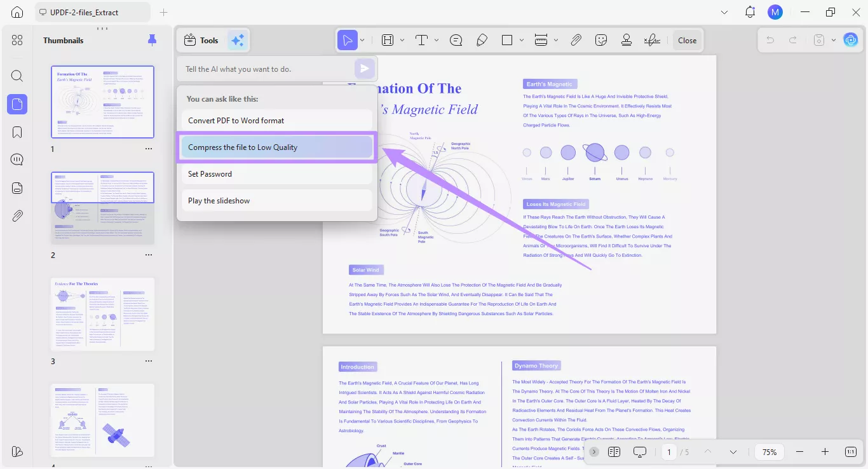Open the sidebar icon below the Comments icon
The width and height of the screenshot is (868, 469).
[x=17, y=187]
